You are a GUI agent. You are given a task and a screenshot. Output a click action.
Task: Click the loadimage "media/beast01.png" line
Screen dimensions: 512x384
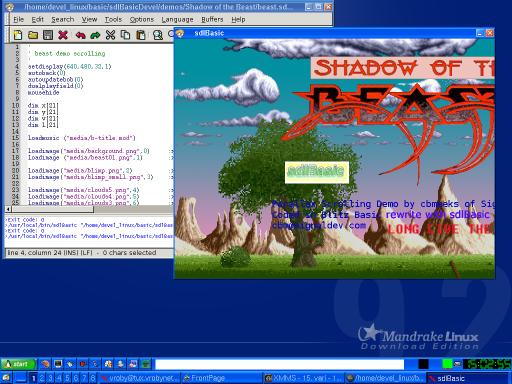[x=85, y=157]
